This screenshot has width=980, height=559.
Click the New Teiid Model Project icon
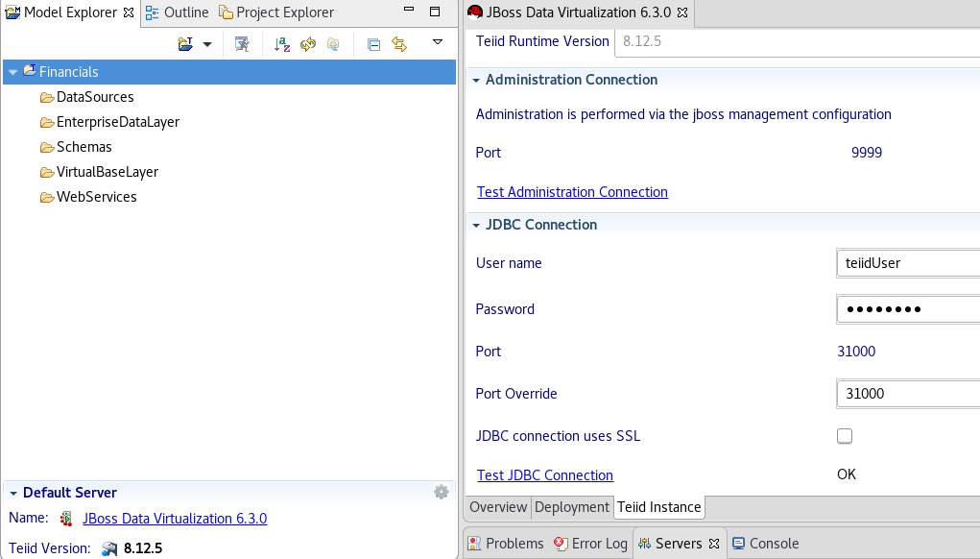pyautogui.click(x=185, y=43)
